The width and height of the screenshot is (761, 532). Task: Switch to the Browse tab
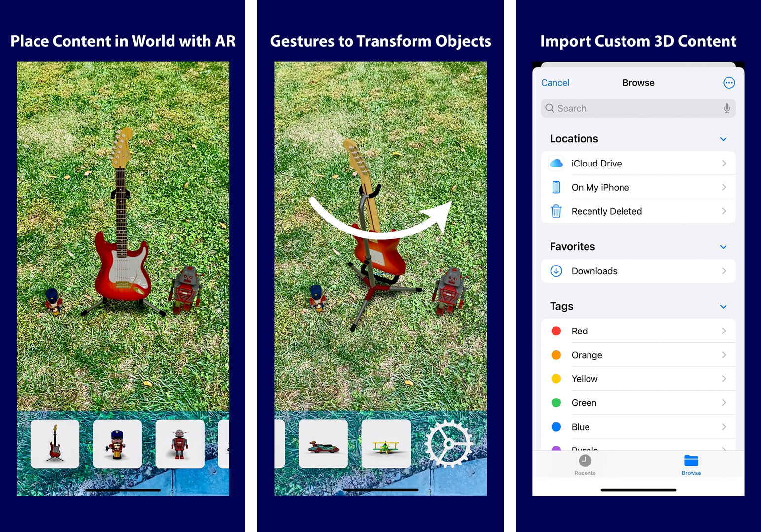691,465
